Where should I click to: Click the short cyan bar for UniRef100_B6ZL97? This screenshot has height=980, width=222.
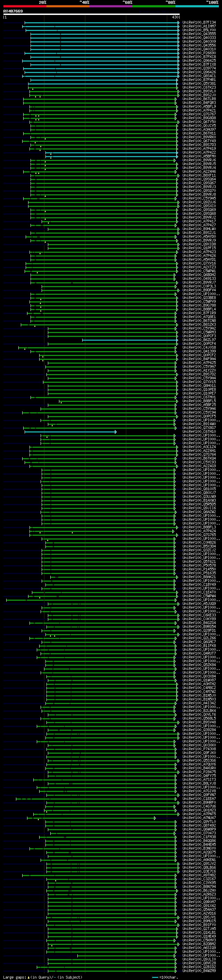pyautogui.click(x=130, y=340)
